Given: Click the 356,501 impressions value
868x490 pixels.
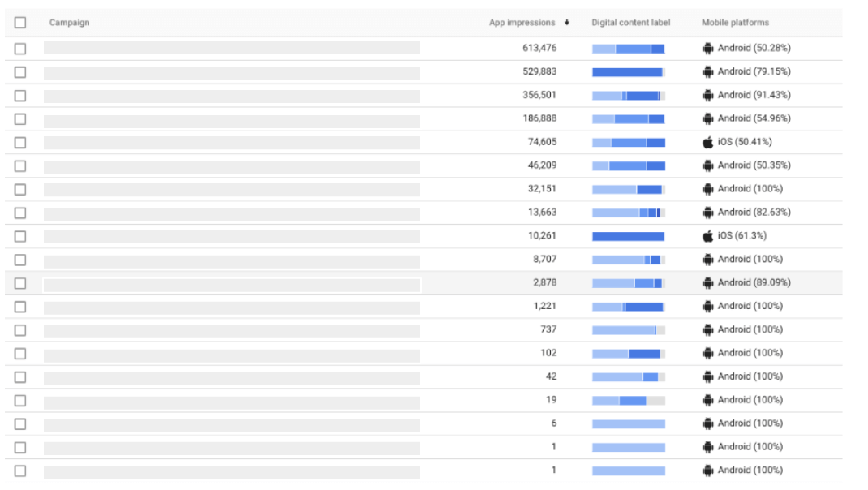Looking at the screenshot, I should point(539,95).
